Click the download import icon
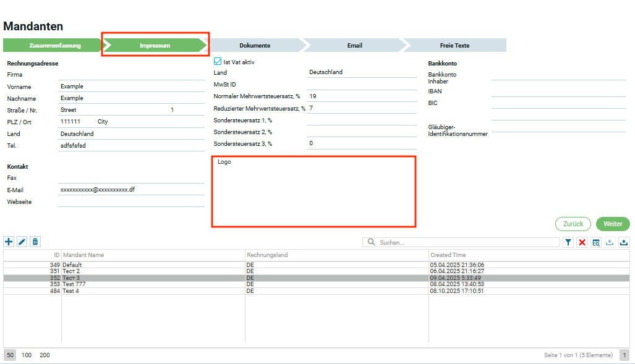The width and height of the screenshot is (635, 364). (610, 243)
